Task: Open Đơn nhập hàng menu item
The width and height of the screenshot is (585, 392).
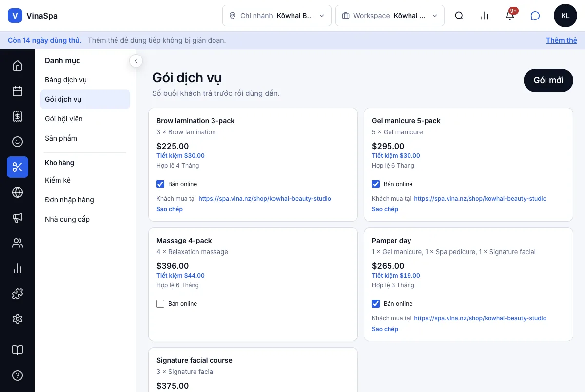Action: (x=85, y=200)
